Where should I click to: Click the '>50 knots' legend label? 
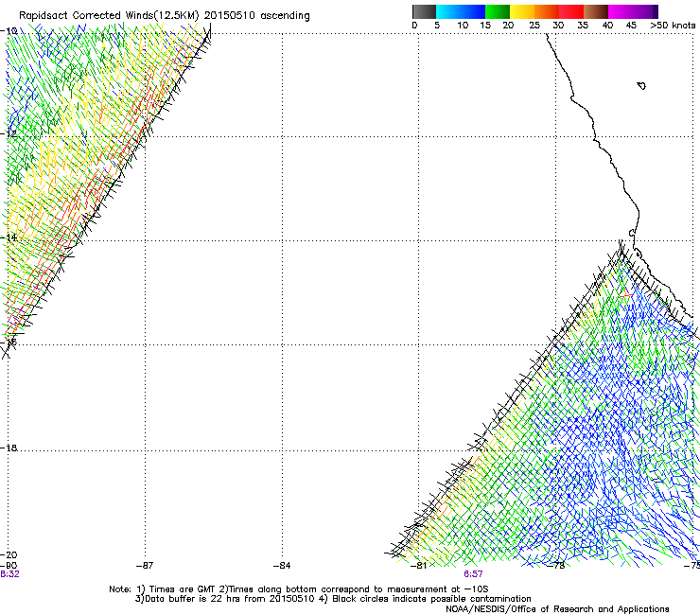pyautogui.click(x=673, y=25)
